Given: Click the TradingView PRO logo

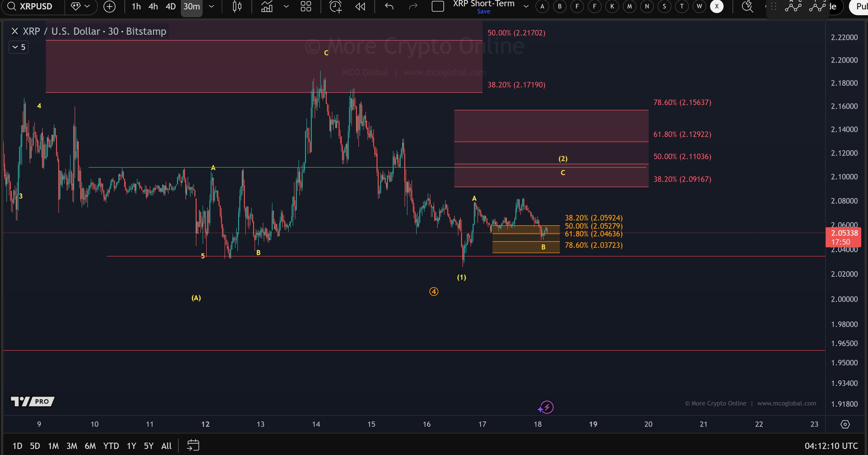Looking at the screenshot, I should click(33, 401).
